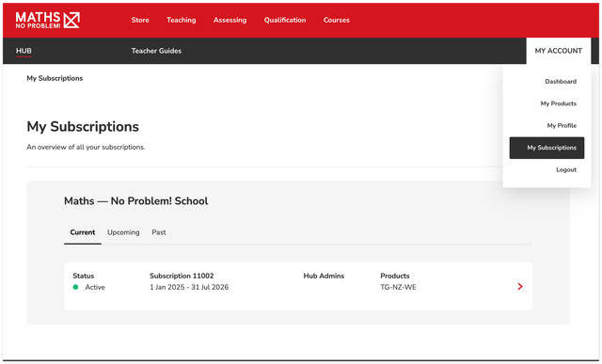
Task: Select highlighted My Subscriptions menu entry
Action: point(547,148)
